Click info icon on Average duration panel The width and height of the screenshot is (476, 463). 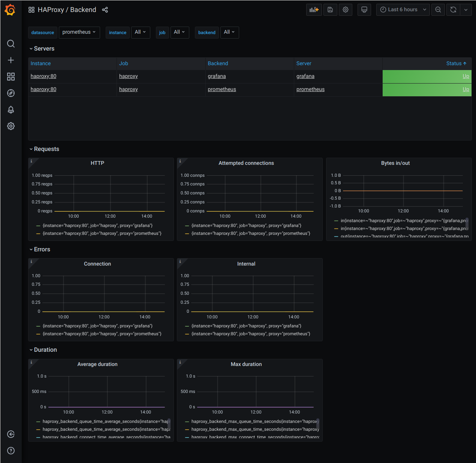(31, 362)
